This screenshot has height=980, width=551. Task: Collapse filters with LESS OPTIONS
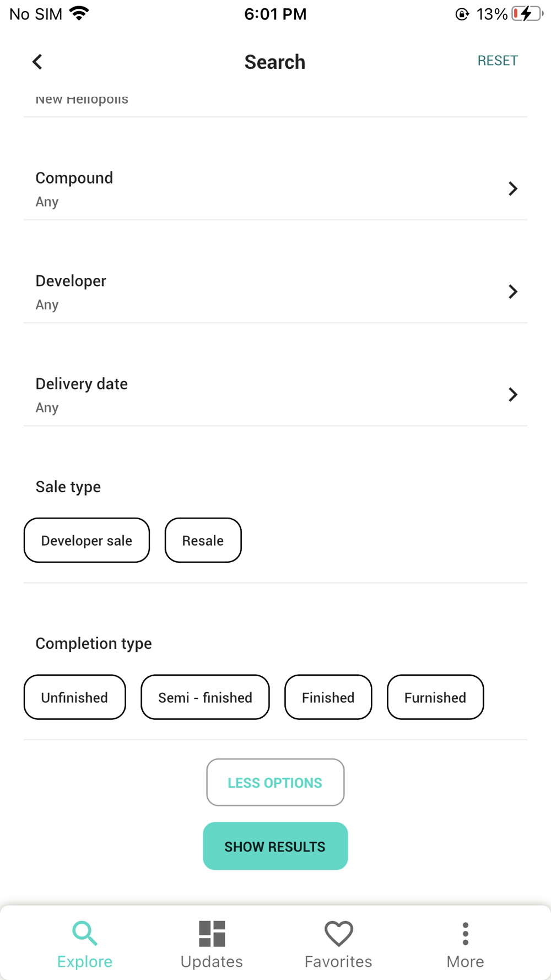click(x=275, y=782)
